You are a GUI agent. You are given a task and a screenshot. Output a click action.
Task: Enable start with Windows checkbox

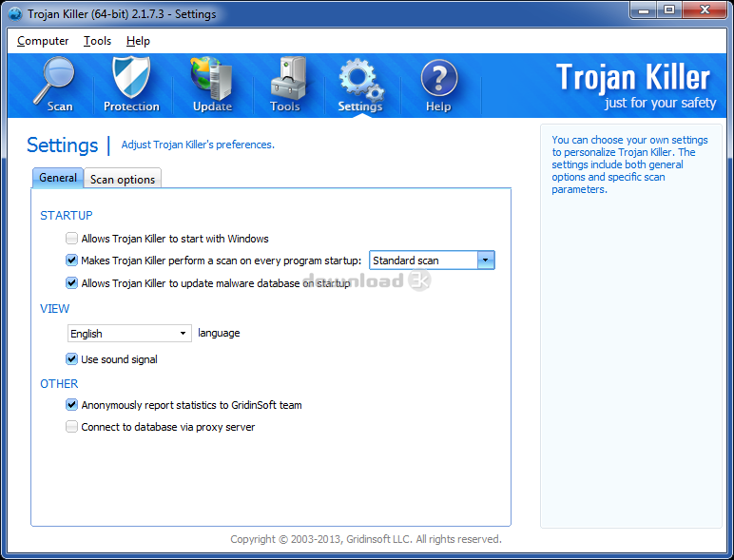click(71, 239)
